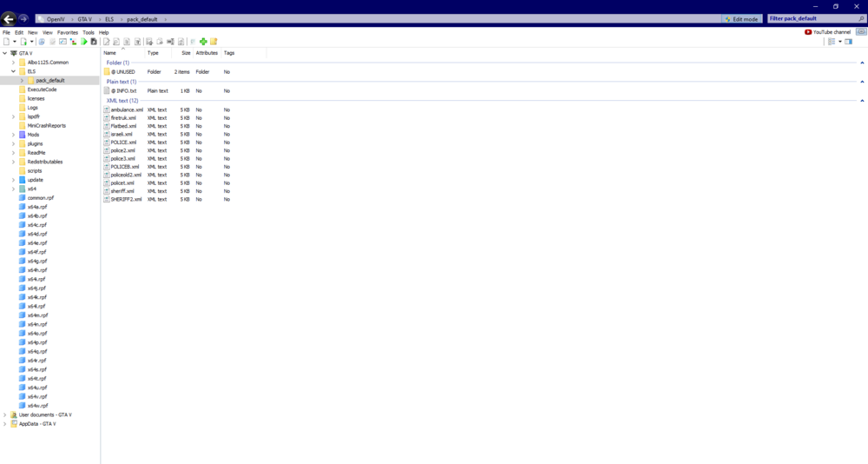The image size is (868, 464).
Task: Click the magnifier icon in filter box
Action: [861, 19]
